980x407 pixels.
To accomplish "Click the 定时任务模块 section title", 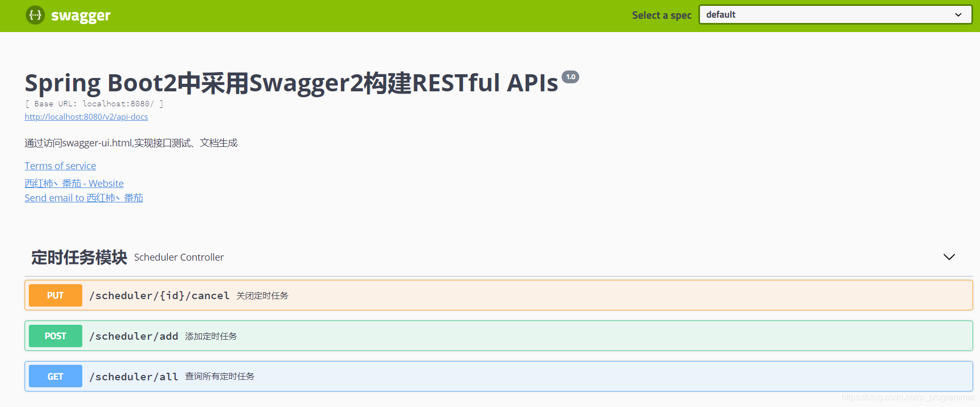I will pos(79,257).
